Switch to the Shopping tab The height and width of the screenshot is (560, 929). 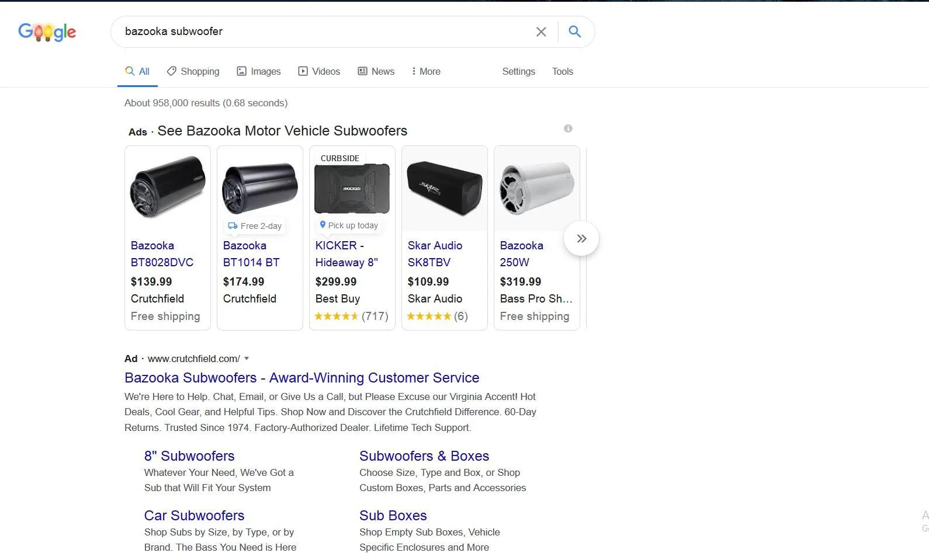coord(193,71)
